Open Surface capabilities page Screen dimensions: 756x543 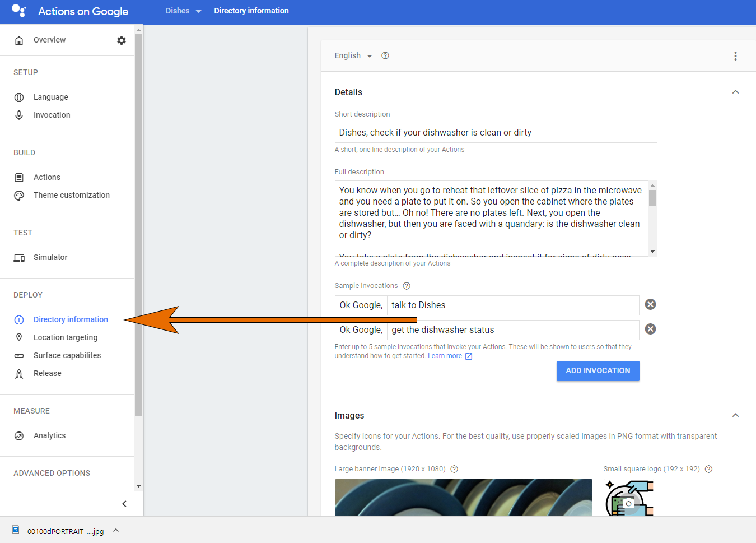pos(67,356)
